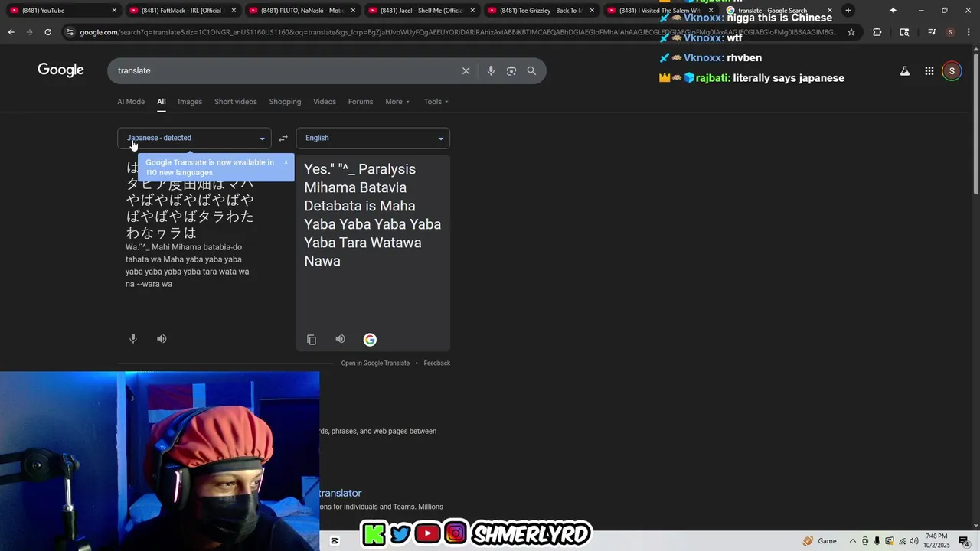Click the Feedback link under translator
This screenshot has width=980, height=551.
click(437, 364)
